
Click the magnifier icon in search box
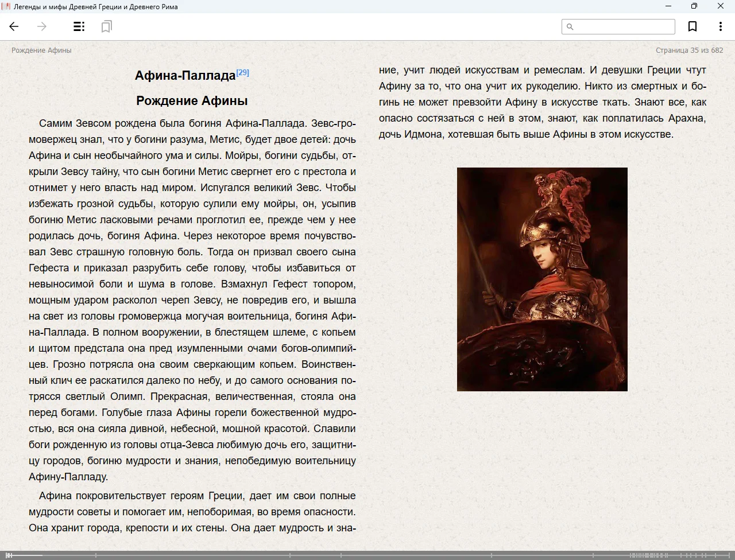pyautogui.click(x=570, y=26)
